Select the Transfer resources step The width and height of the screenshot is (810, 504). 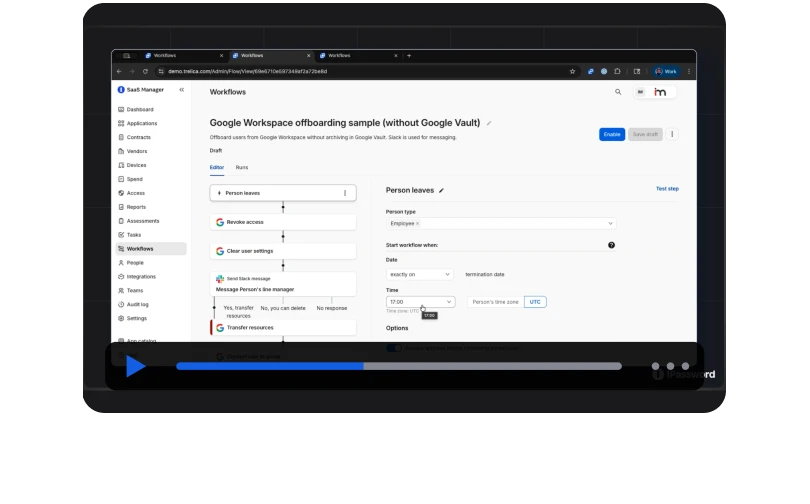point(283,328)
